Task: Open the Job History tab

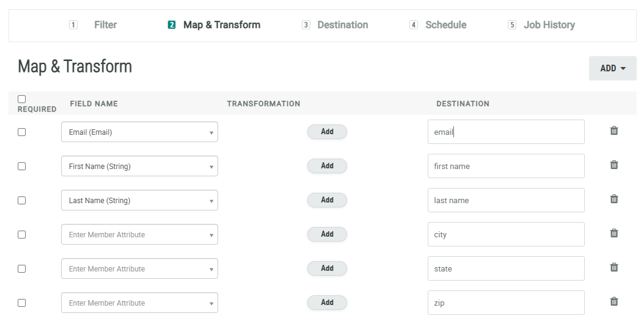Action: click(549, 25)
